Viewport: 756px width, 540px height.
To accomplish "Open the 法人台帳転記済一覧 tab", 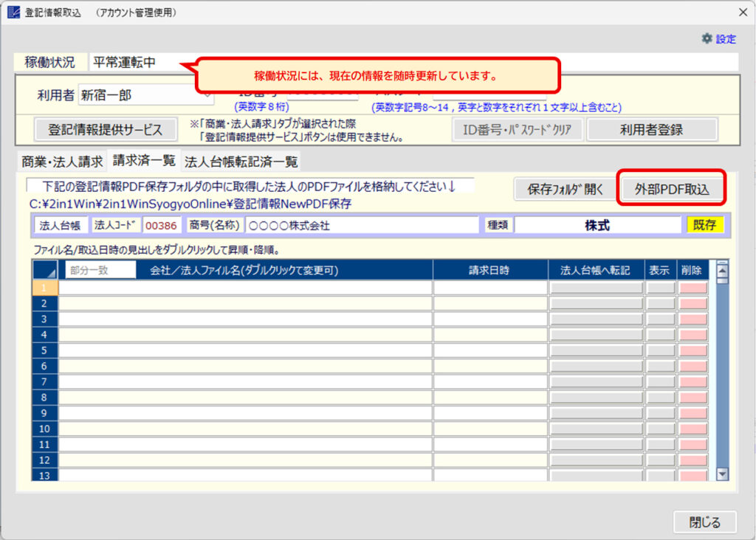I will pyautogui.click(x=241, y=161).
